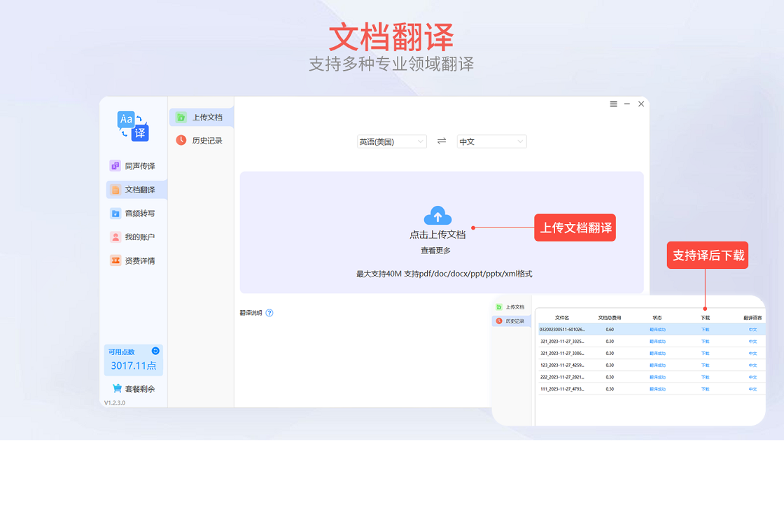Image resolution: width=784 pixels, height=532 pixels.
Task: Open the 同声传译 simultaneous interpretation section
Action: pos(132,166)
